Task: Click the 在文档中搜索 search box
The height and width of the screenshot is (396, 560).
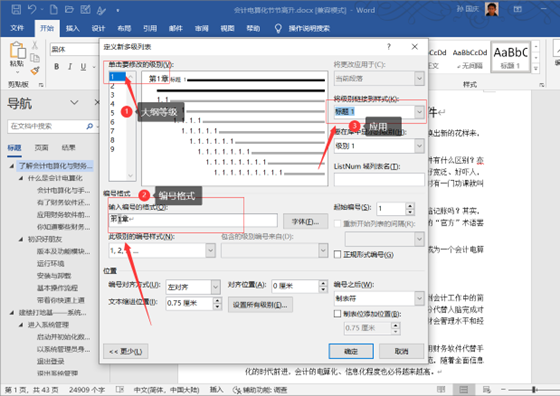Action: click(x=46, y=126)
